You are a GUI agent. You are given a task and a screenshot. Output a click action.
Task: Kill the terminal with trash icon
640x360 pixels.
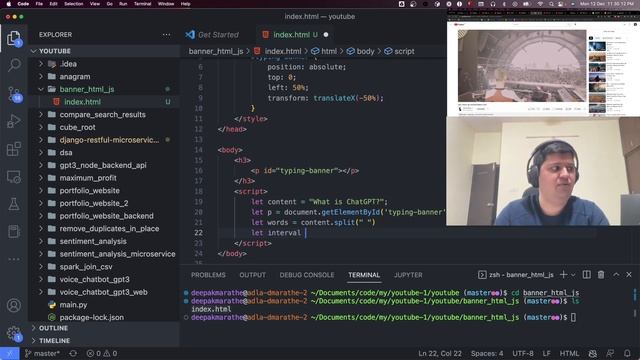(601, 275)
